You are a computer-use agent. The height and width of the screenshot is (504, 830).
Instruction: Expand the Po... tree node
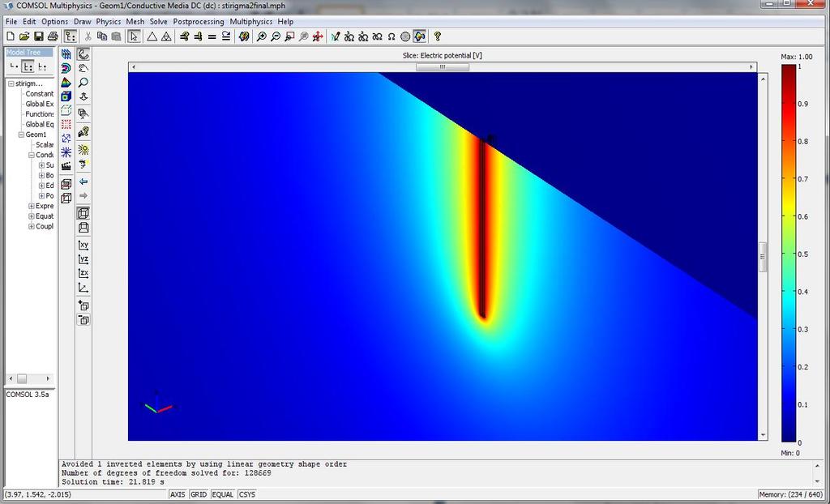click(41, 196)
